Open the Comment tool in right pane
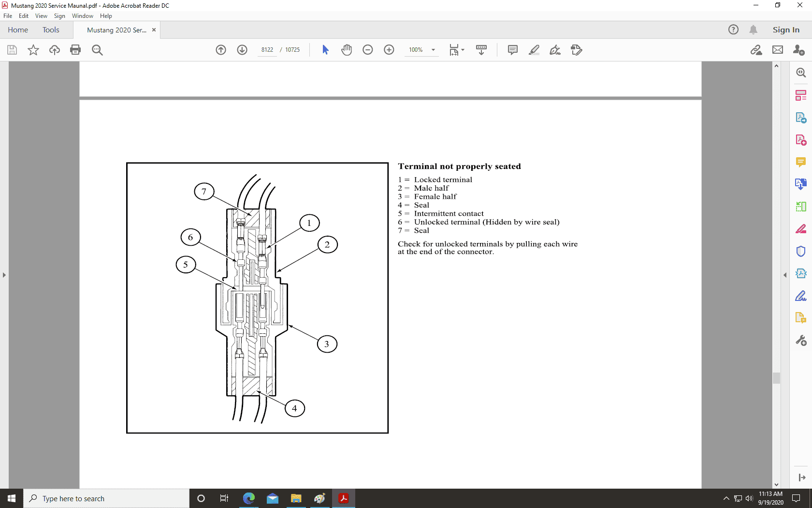 801,162
